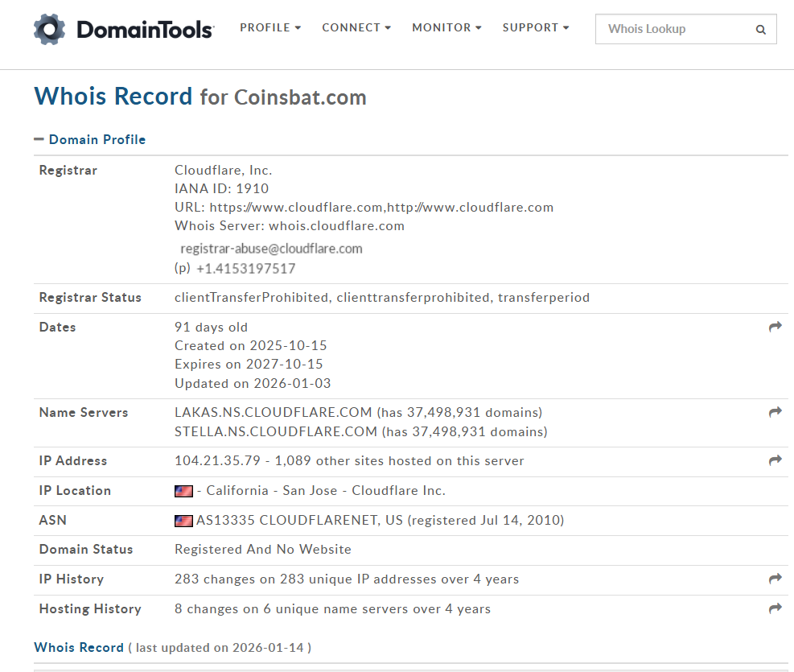This screenshot has height=672, width=794.
Task: Click the magnifying glass search icon
Action: coord(760,30)
